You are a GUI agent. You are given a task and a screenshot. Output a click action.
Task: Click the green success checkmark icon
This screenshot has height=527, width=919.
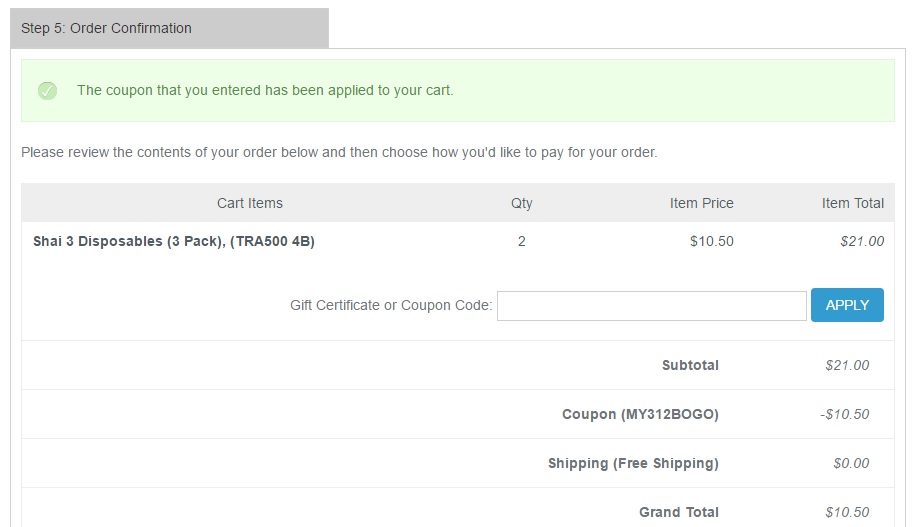coord(47,91)
